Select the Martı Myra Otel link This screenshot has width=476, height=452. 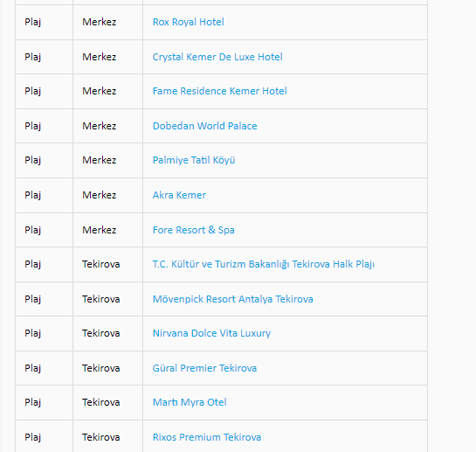[x=190, y=402]
